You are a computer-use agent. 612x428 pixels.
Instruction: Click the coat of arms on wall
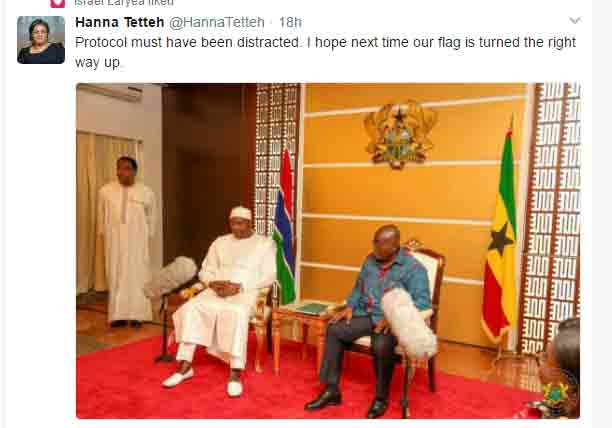401,133
